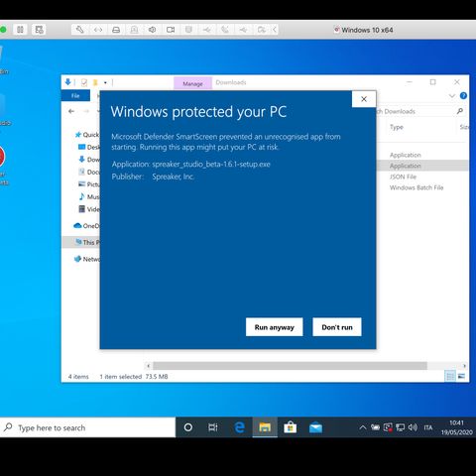Switch to large icons view
Screen dimensions: 476x476
point(461,376)
